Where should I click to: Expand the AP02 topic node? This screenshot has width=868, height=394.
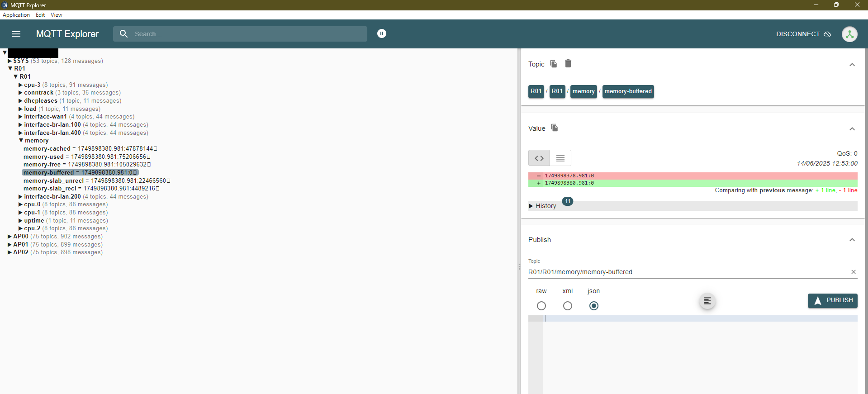(x=9, y=252)
